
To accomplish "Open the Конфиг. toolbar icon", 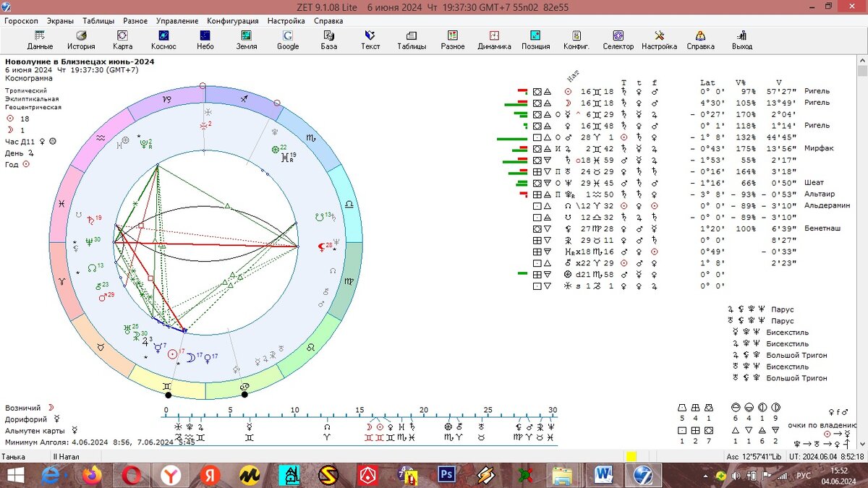I will point(576,40).
